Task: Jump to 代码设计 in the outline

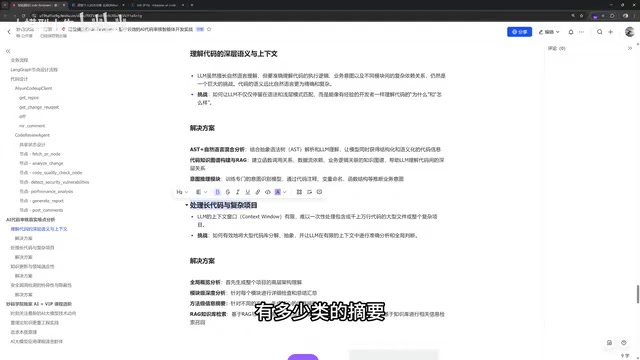Action: pyautogui.click(x=19, y=79)
